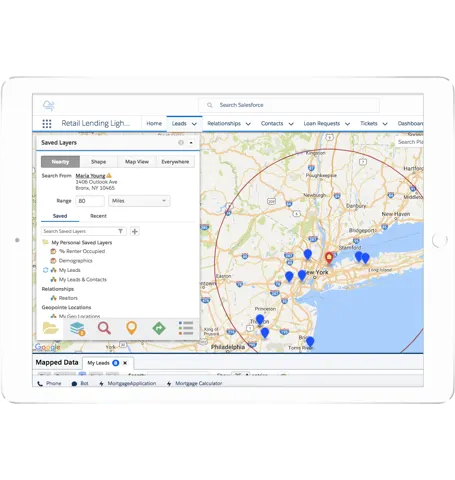Open the data layers stack icon tab
This screenshot has height=480, width=455.
(x=78, y=328)
